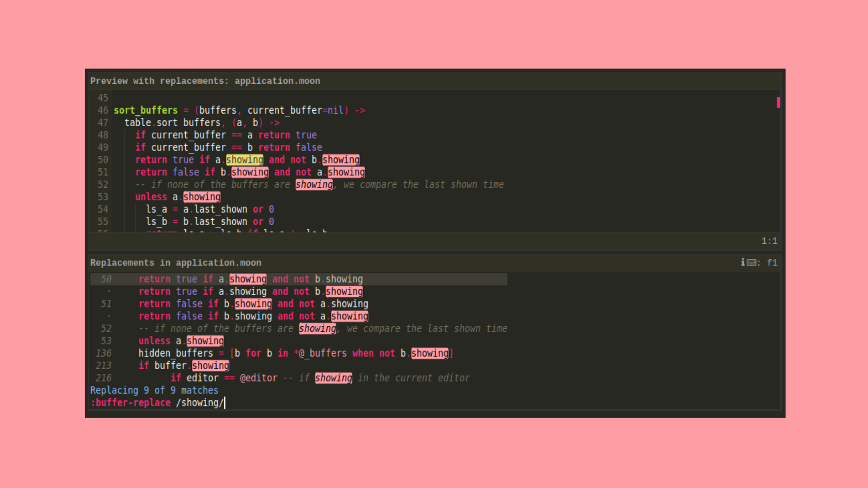Select the second 'return false if' row with a.showing highlighted

tap(299, 316)
